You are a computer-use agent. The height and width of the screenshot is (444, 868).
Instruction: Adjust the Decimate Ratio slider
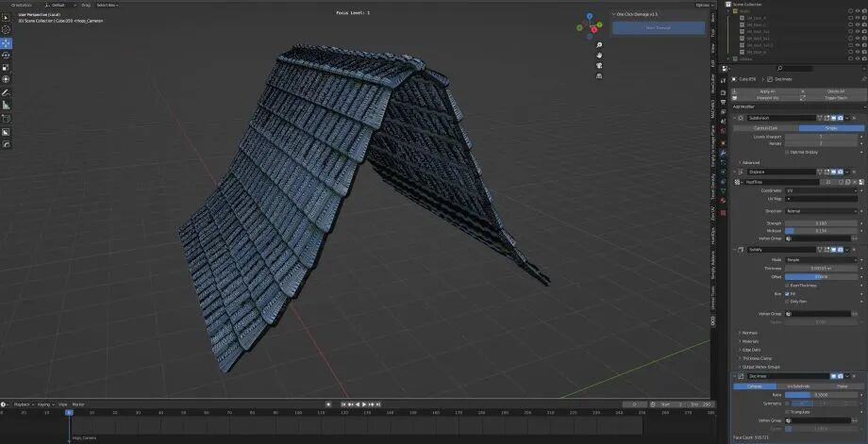[x=821, y=395]
